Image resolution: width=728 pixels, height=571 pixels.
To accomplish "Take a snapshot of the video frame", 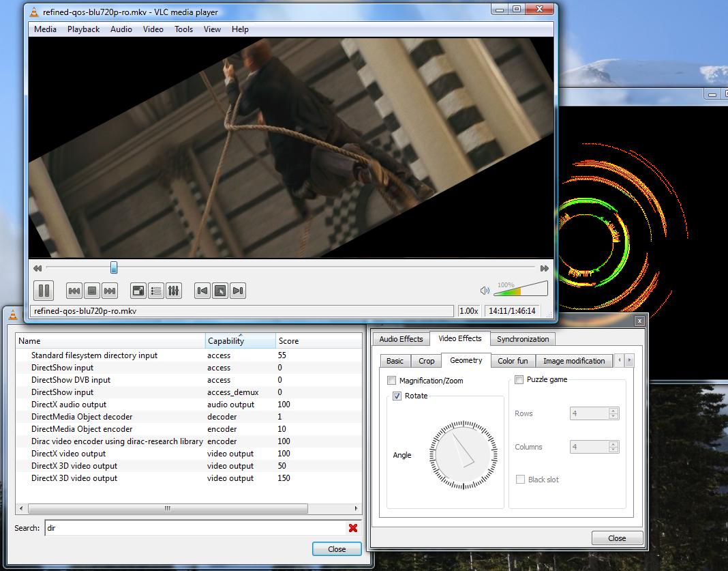I will [219, 291].
